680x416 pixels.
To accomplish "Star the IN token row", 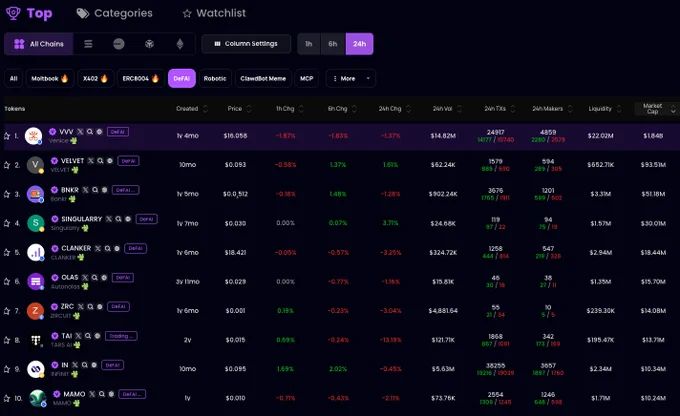I will [7, 370].
